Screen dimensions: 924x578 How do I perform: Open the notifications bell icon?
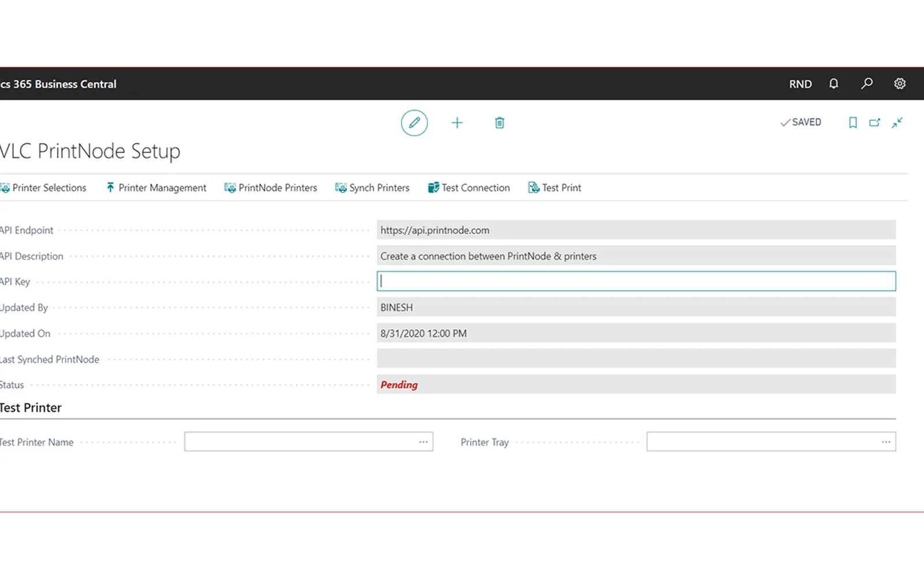click(x=833, y=84)
